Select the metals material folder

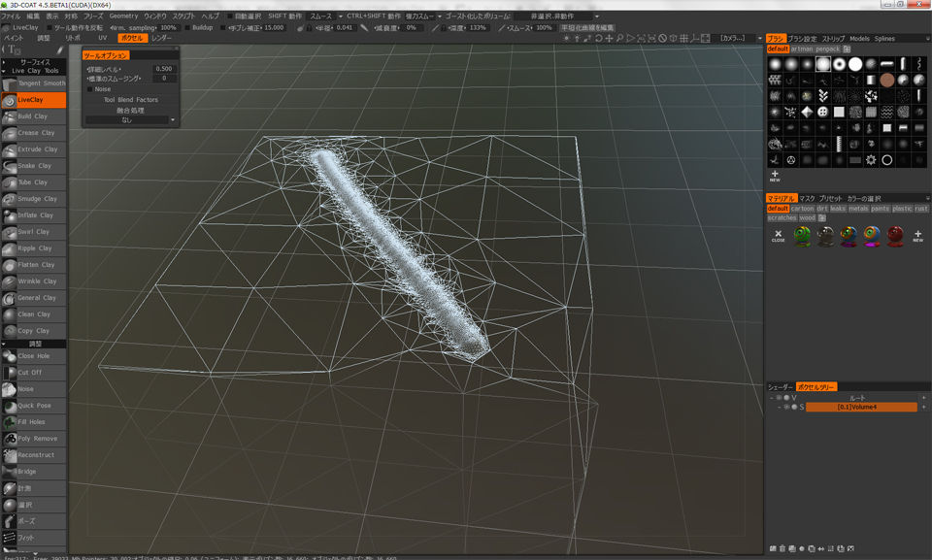857,209
